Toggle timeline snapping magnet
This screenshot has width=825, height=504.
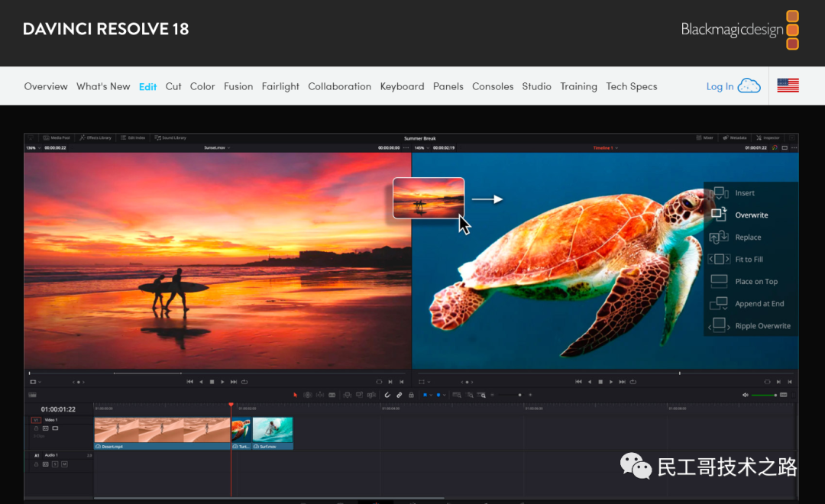[x=387, y=395]
